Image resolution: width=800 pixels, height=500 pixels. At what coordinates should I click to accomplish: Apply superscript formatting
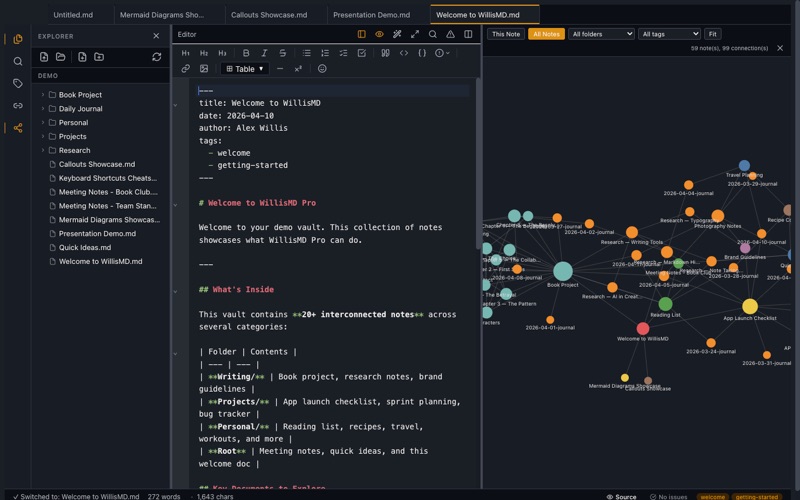298,68
